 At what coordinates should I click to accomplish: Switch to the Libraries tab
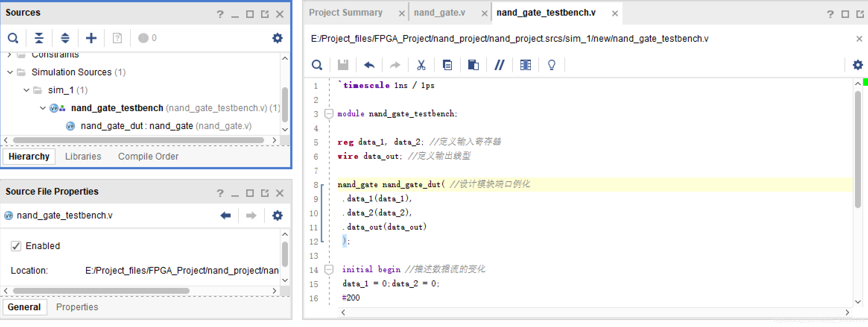tap(83, 157)
